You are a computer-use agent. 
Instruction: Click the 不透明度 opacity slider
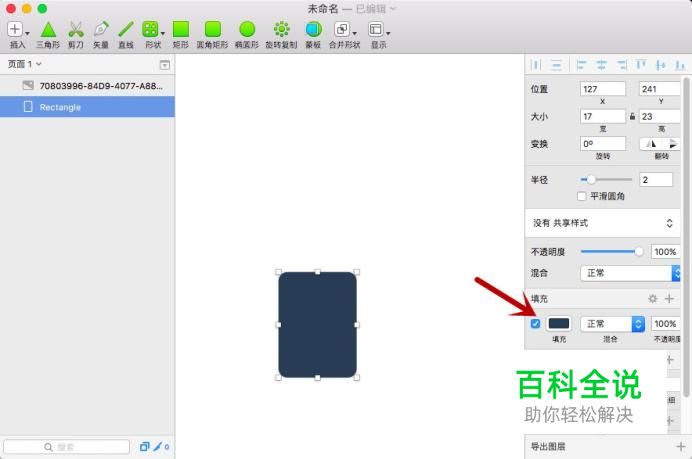pos(612,252)
